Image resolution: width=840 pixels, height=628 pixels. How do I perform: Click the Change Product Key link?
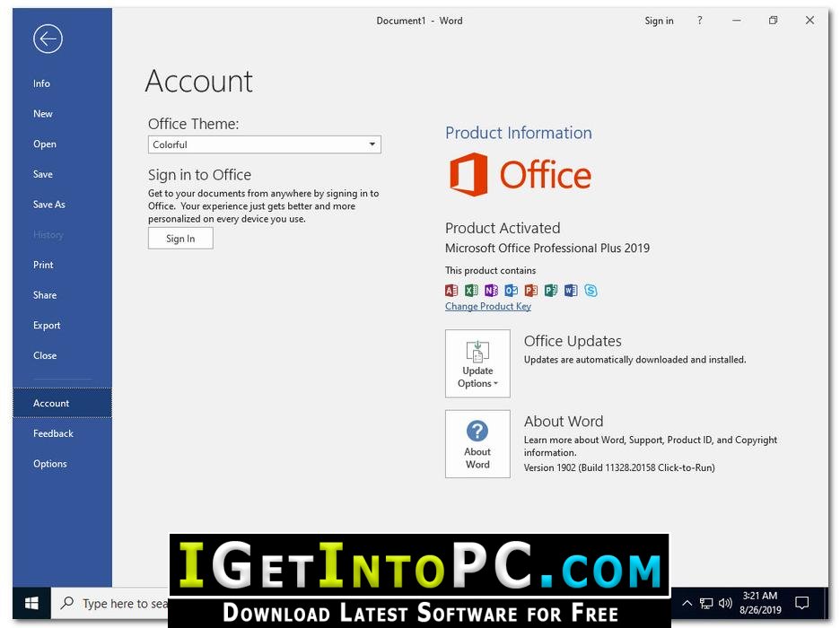[488, 306]
